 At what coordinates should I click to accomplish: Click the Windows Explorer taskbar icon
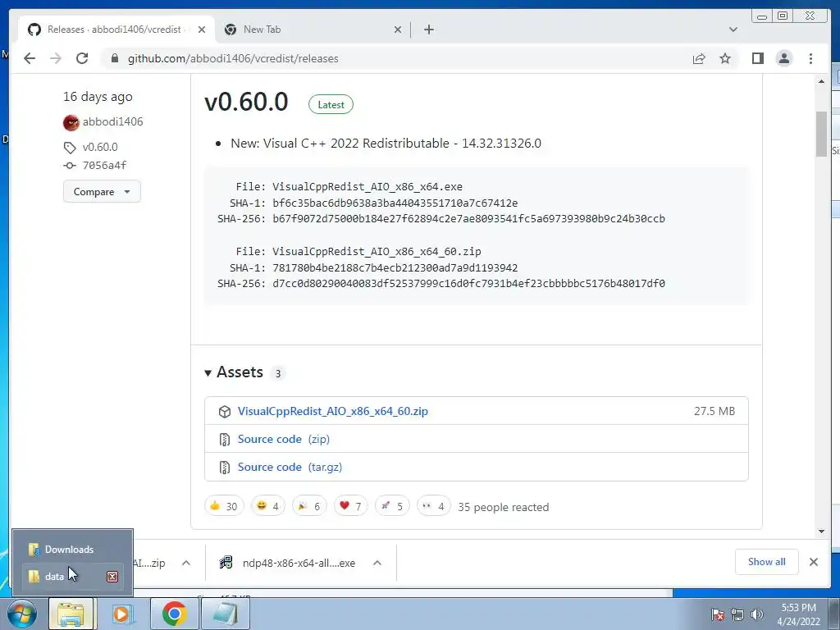71,614
